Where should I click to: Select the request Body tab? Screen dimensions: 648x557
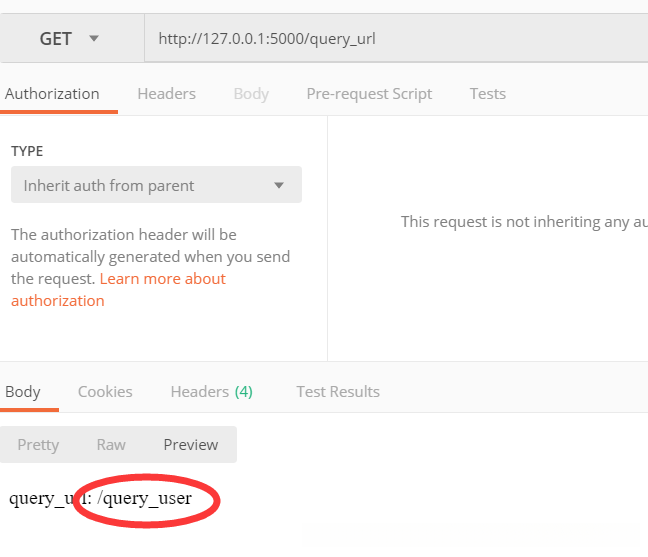251,94
